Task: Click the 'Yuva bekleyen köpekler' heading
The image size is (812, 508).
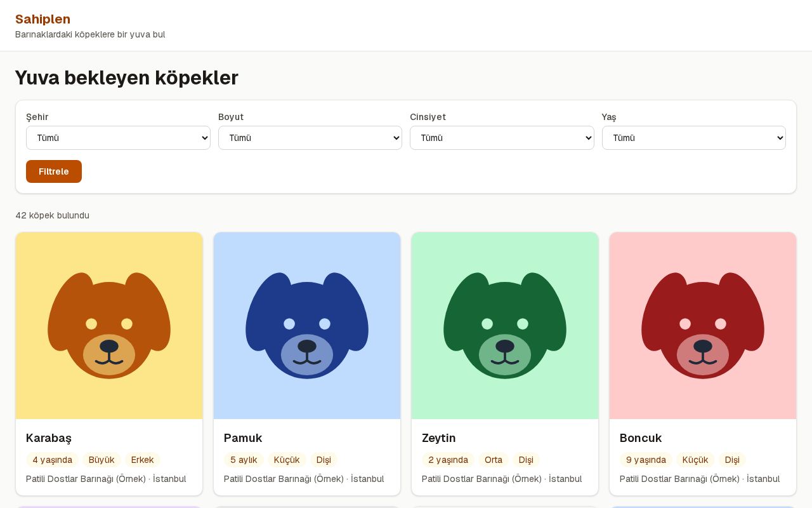Action: (127, 77)
